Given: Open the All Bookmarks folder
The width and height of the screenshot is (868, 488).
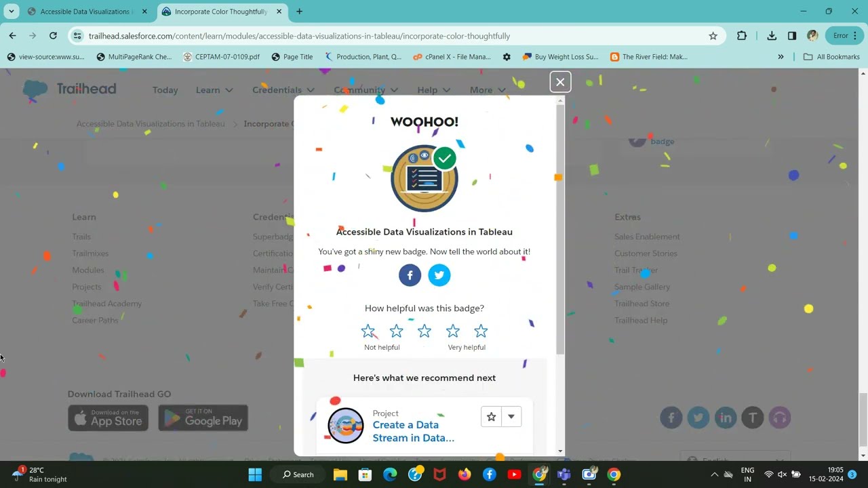Looking at the screenshot, I should coord(831,57).
